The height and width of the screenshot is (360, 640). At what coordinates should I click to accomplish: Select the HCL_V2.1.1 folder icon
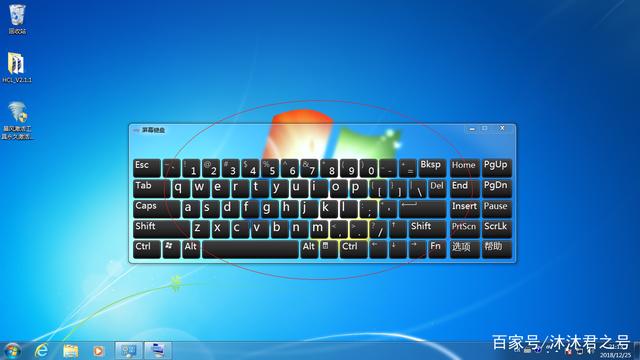(17, 68)
